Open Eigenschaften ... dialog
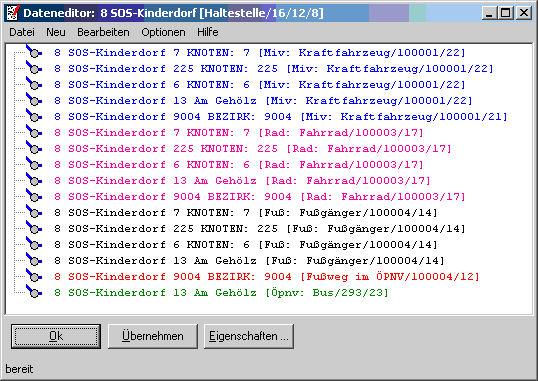 249,336
